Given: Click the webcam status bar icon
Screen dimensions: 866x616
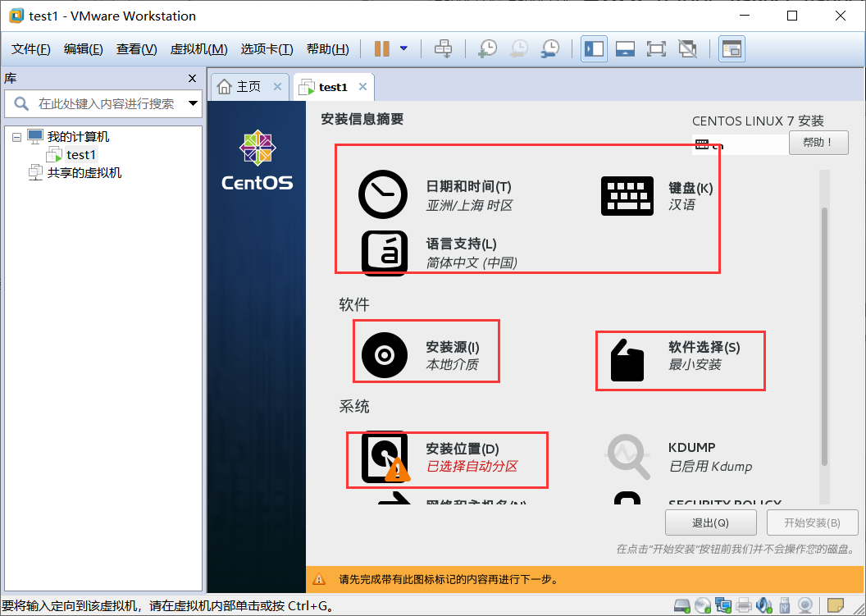Looking at the screenshot, I should coord(805,605).
